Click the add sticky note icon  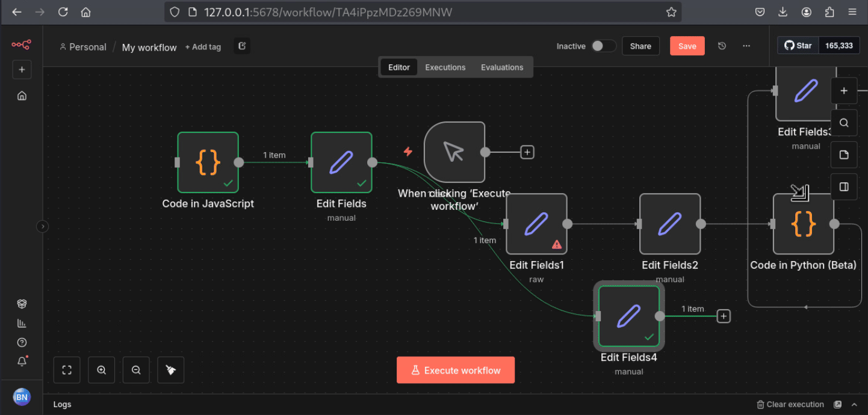pyautogui.click(x=844, y=155)
